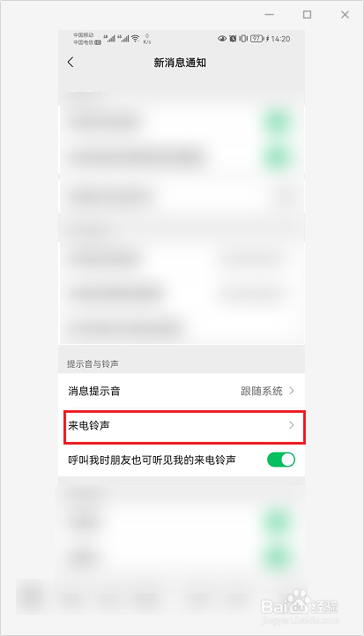Tap the Wi-Fi icon in status bar
This screenshot has width=364, height=636.
pos(136,39)
